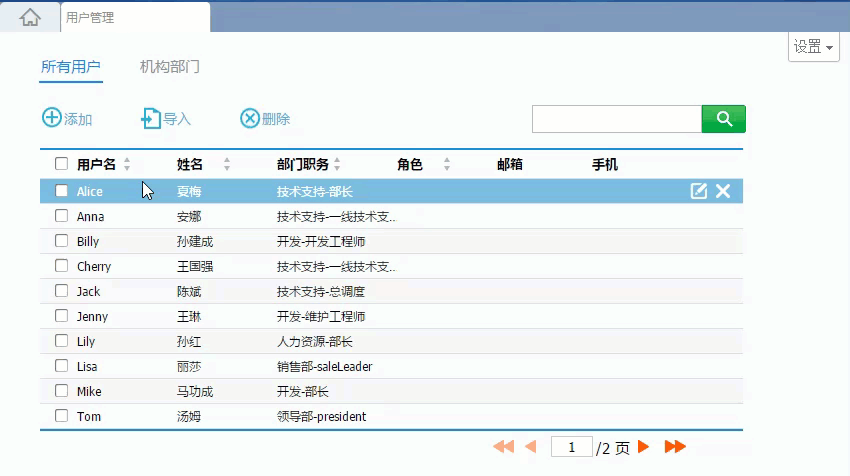Click the username Tom
This screenshot has height=476, width=850.
point(89,416)
